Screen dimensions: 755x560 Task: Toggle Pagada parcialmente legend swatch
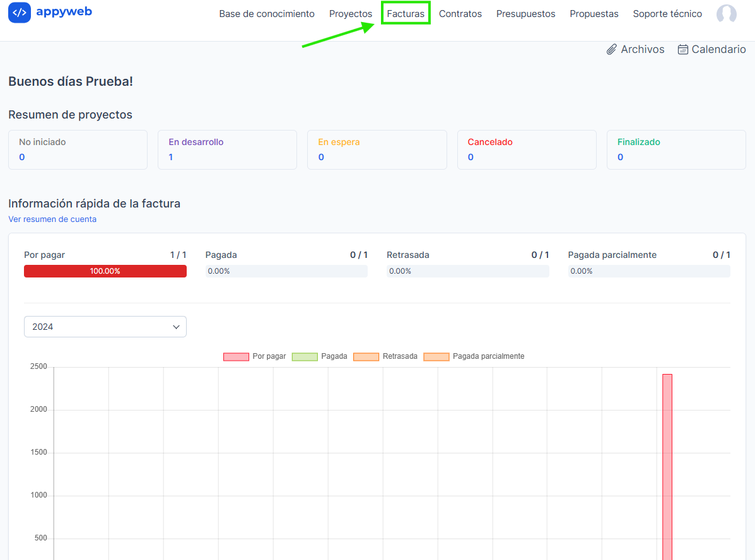pos(436,356)
